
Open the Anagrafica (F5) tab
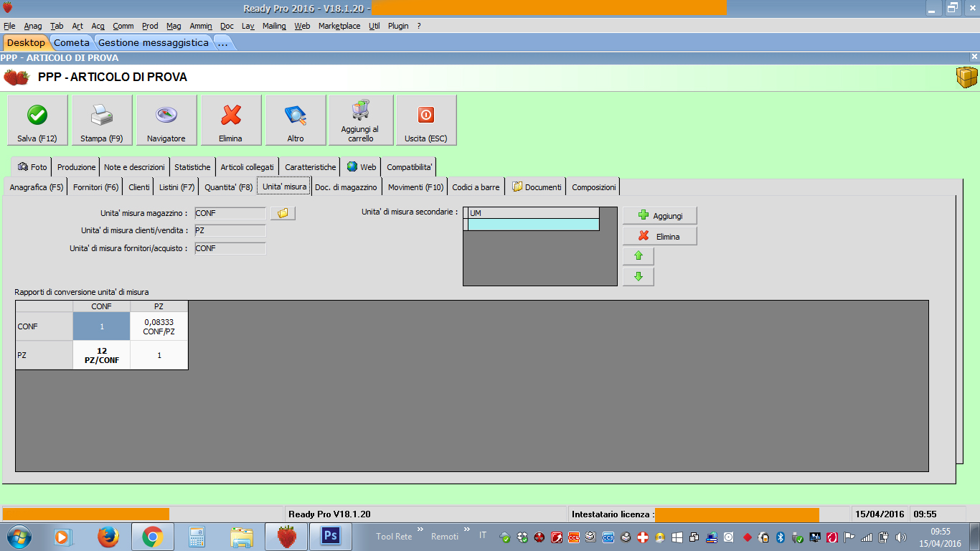tap(37, 187)
